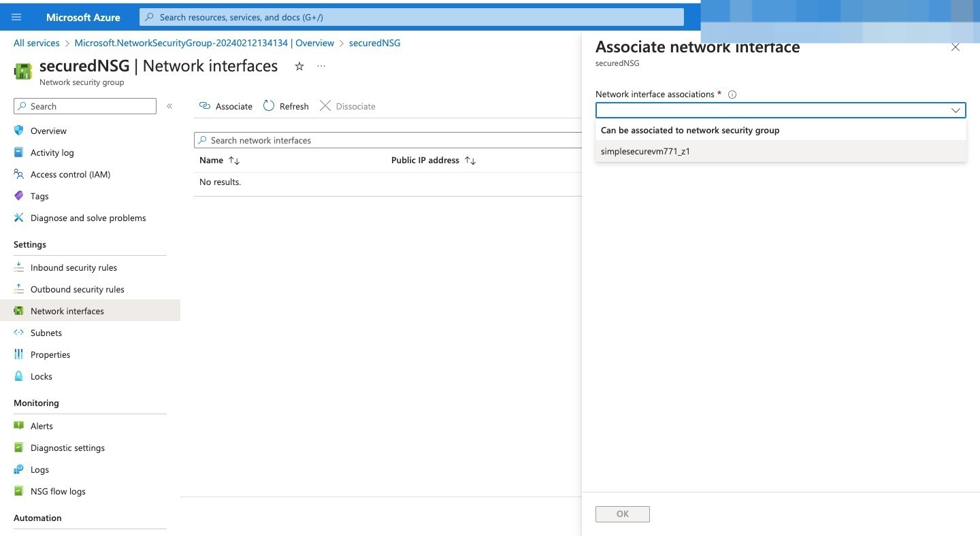Click the Overview shield icon in sidebar
This screenshot has height=536, width=980.
pyautogui.click(x=19, y=131)
